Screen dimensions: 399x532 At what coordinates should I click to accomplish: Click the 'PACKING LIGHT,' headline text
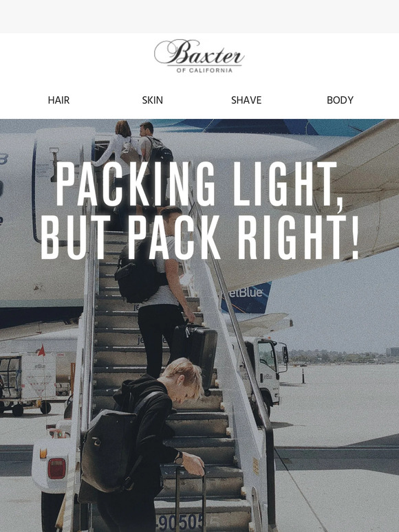tap(199, 184)
